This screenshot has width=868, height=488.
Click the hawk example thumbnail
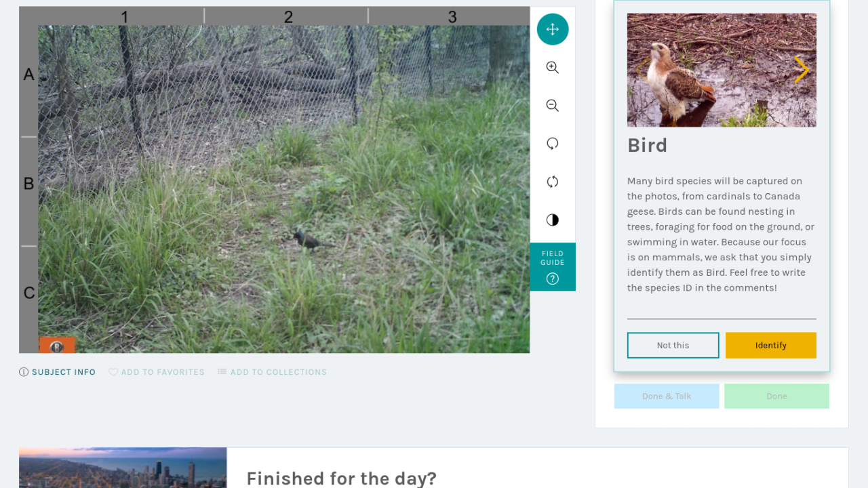pos(722,70)
